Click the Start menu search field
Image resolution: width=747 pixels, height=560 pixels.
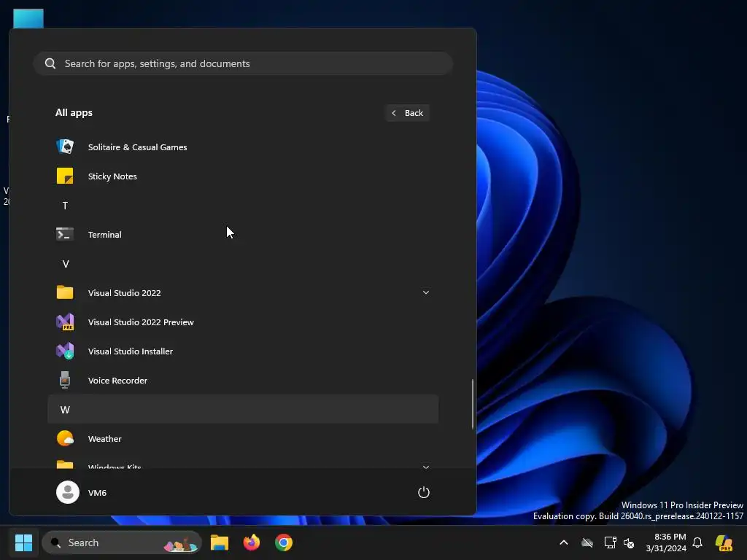(x=243, y=63)
